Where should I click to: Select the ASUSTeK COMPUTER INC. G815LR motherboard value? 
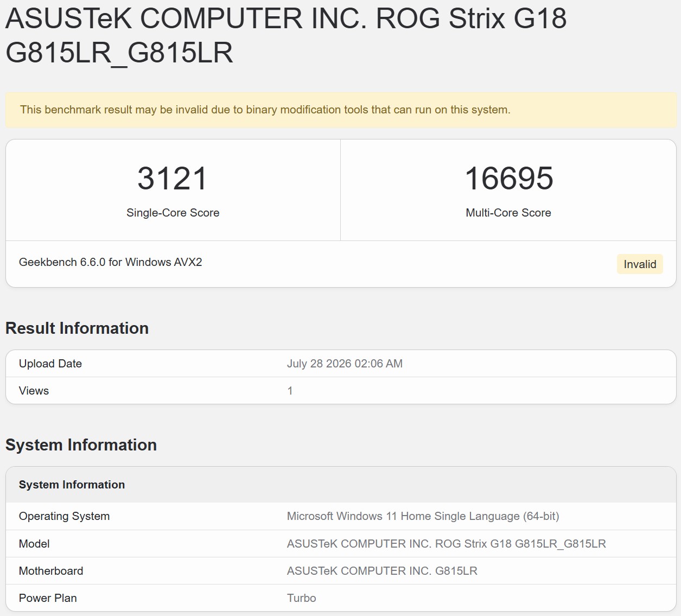pos(382,571)
